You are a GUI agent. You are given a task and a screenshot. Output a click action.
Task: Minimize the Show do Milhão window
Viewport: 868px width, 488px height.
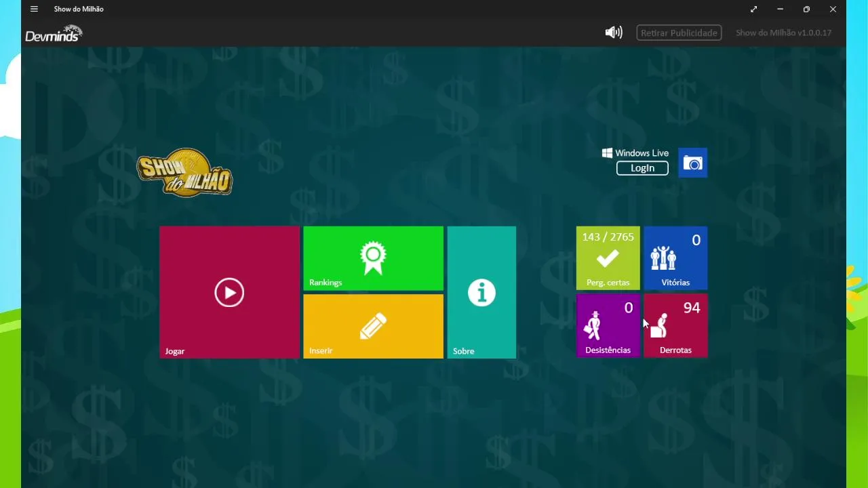coord(781,9)
